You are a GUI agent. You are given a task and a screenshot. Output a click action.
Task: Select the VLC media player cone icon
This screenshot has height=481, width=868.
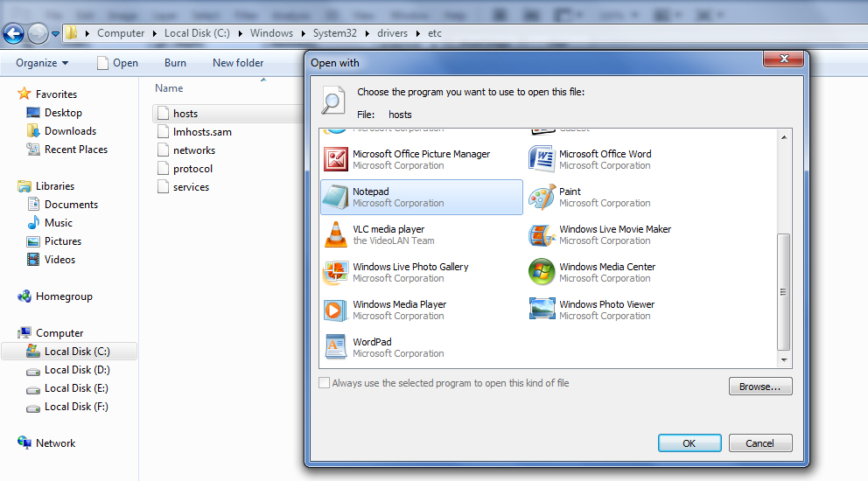(x=335, y=234)
